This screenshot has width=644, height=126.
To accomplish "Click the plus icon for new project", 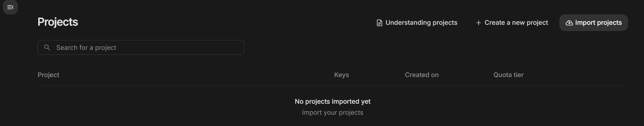I will tap(478, 23).
